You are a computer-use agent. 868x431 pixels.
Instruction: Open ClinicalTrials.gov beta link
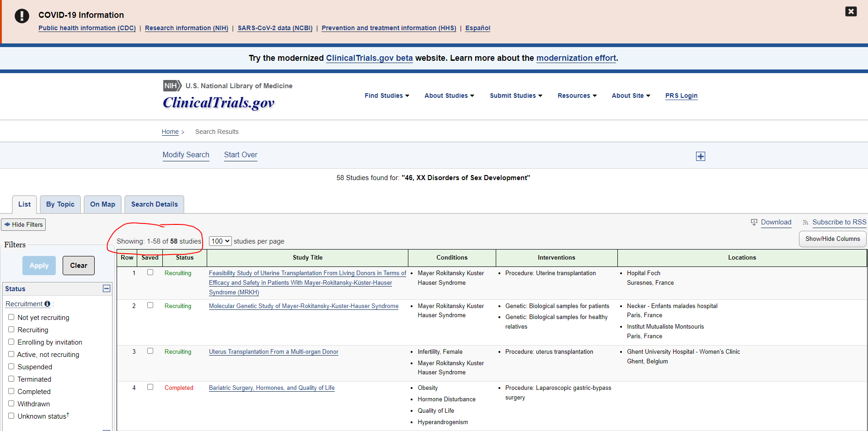(x=370, y=58)
